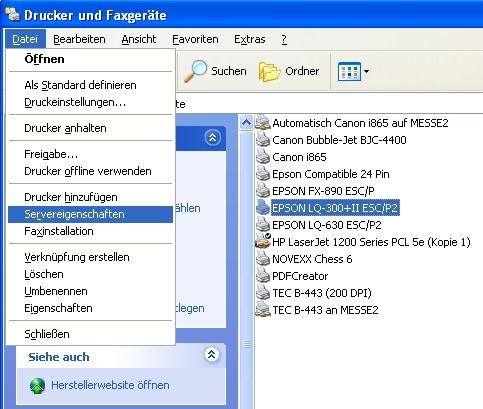Click the Siehe auch panel heading
Viewport: 483px width, 409px height.
tap(59, 357)
